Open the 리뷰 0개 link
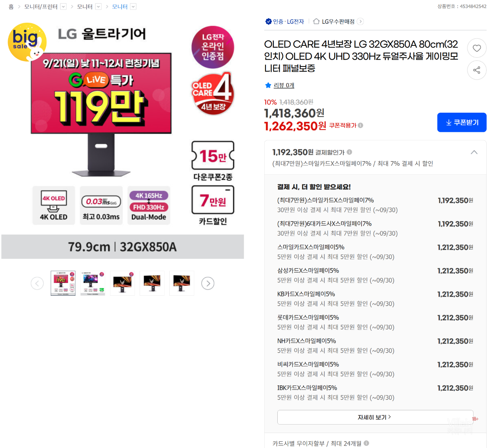Viewport: 492px width, 448px height. (284, 85)
